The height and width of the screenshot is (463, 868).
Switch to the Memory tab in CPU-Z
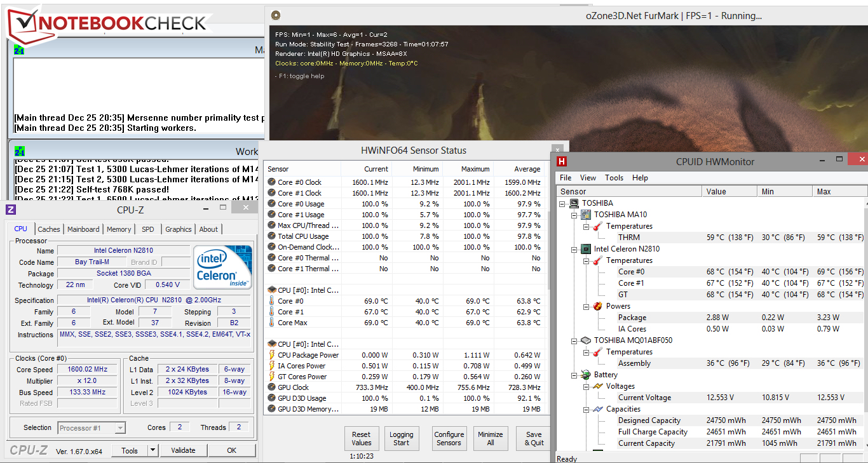[x=119, y=229]
